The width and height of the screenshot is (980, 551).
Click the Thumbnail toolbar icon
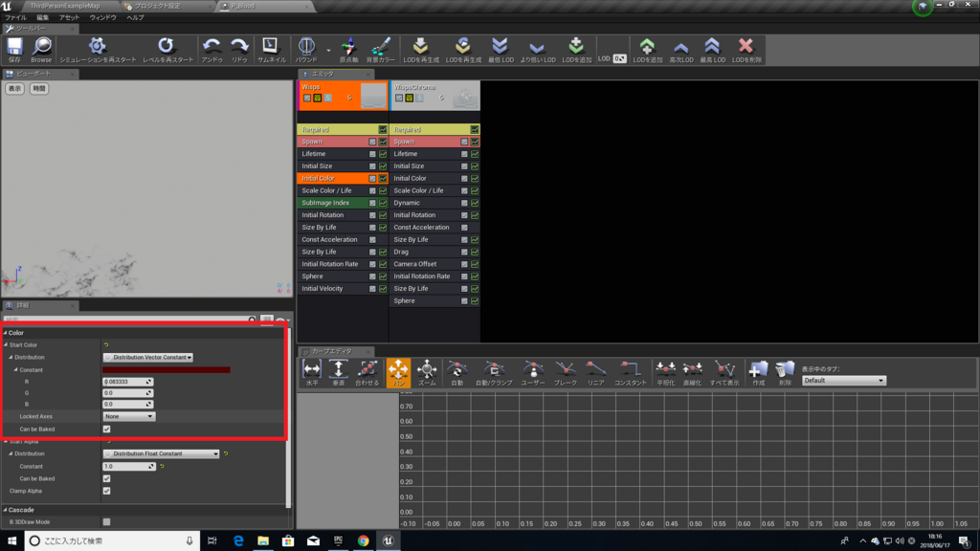pyautogui.click(x=271, y=50)
